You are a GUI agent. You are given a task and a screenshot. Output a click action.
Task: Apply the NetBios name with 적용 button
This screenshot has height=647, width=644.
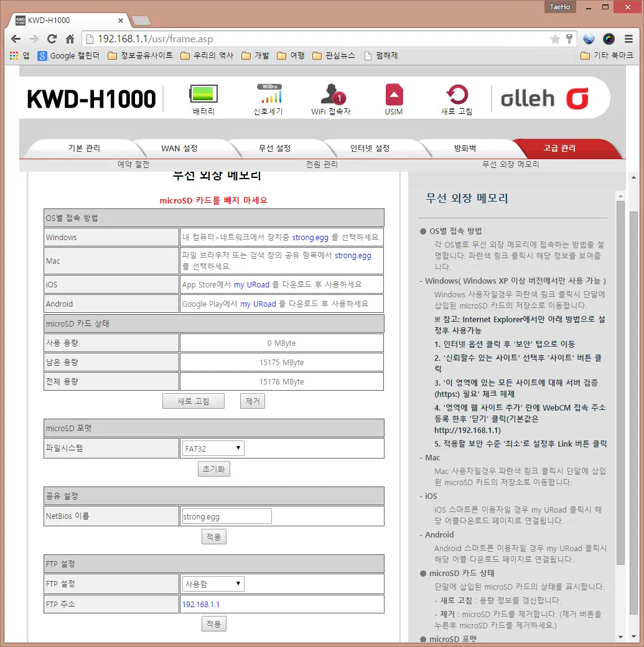coord(214,537)
